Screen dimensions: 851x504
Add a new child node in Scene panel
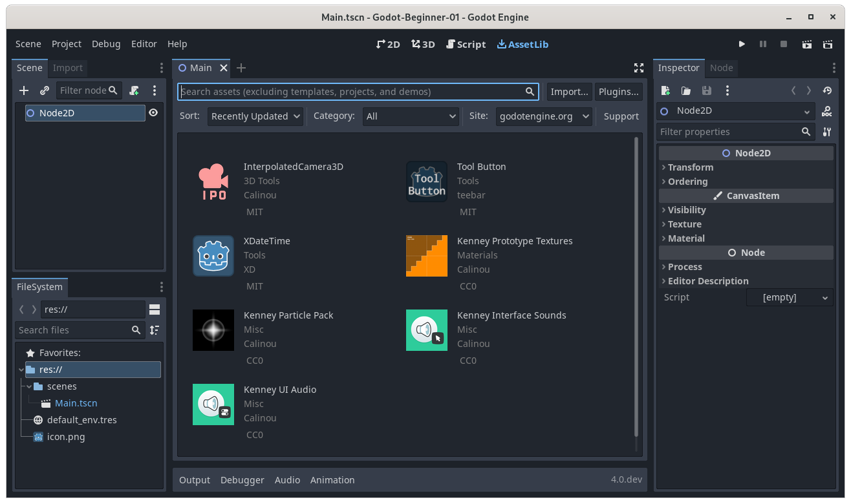[24, 90]
